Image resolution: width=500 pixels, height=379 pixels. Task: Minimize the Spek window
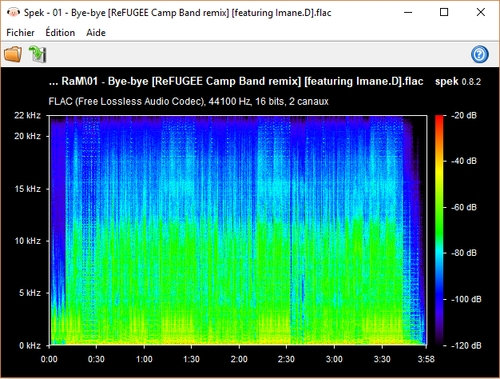pos(408,13)
